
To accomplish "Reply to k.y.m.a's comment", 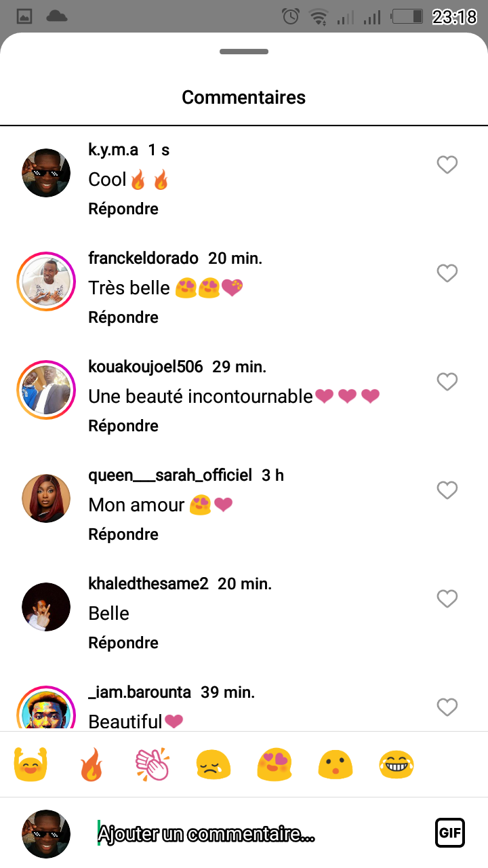I will (x=123, y=209).
